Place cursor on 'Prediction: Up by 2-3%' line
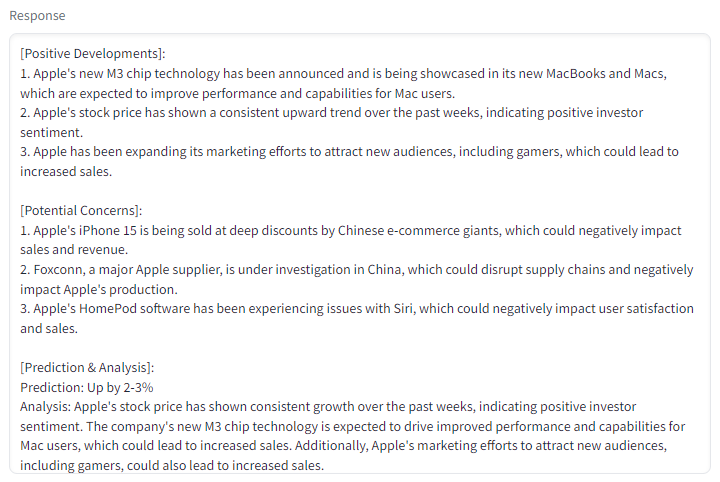720x482 pixels. coord(86,387)
